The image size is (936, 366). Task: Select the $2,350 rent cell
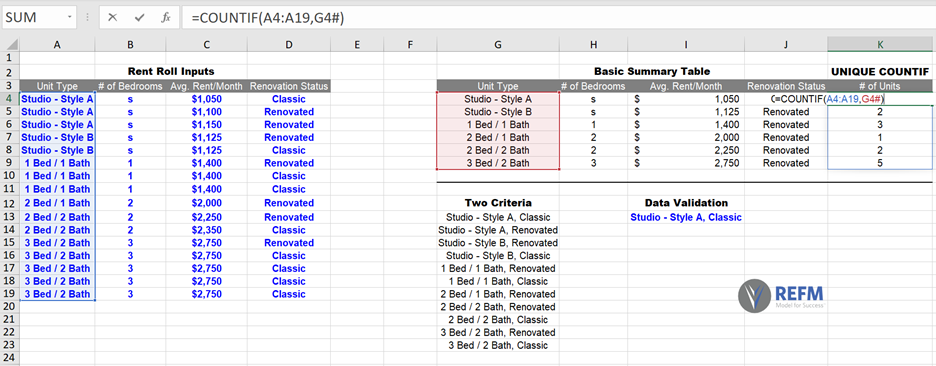(207, 230)
